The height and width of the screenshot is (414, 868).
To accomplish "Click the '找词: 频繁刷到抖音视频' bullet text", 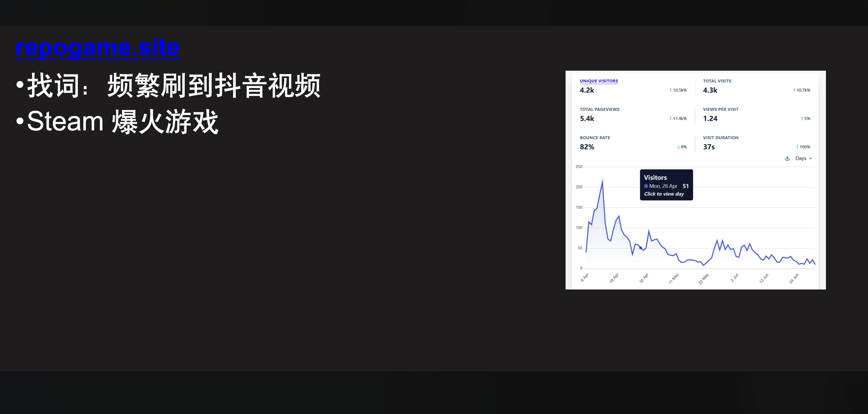I will point(174,86).
